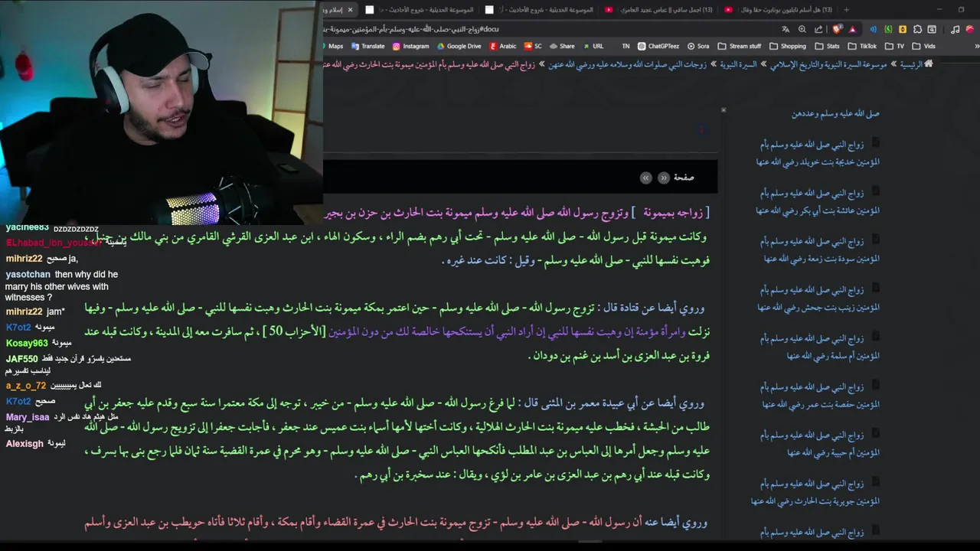Open breadcrumb link 'السيرة النبوية'
Screen dimensions: 980x551
[x=738, y=64]
